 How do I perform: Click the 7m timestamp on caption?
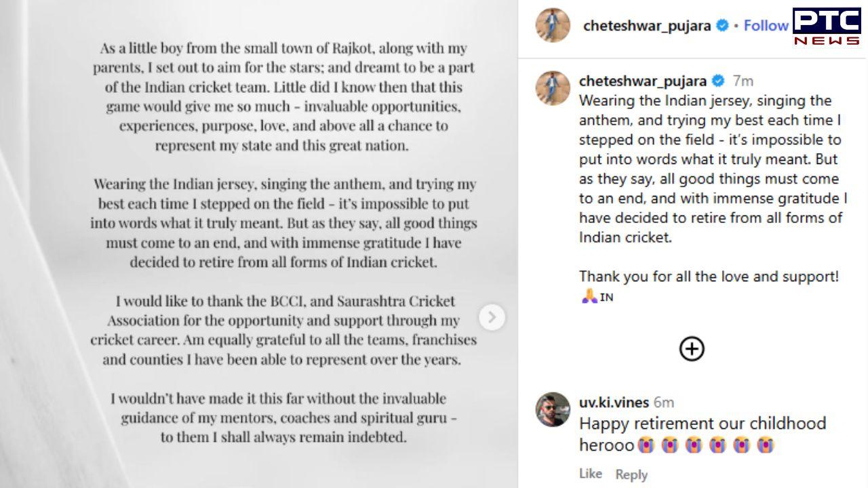(x=743, y=81)
